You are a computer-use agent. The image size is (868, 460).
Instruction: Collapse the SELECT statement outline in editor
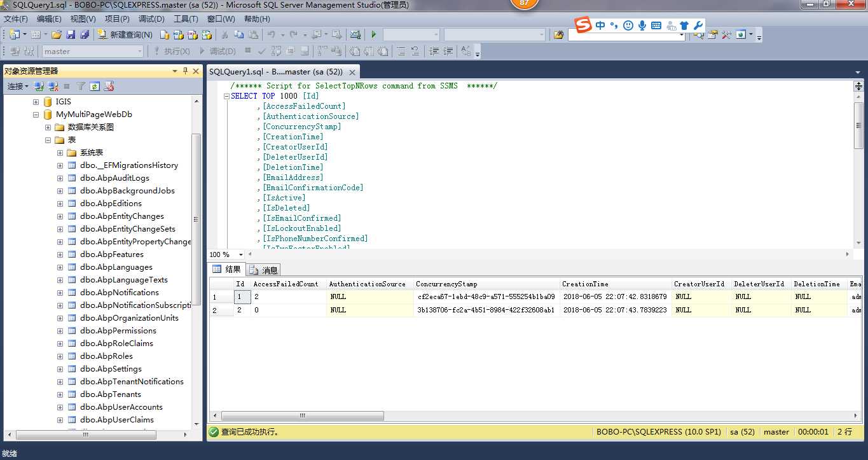(226, 96)
